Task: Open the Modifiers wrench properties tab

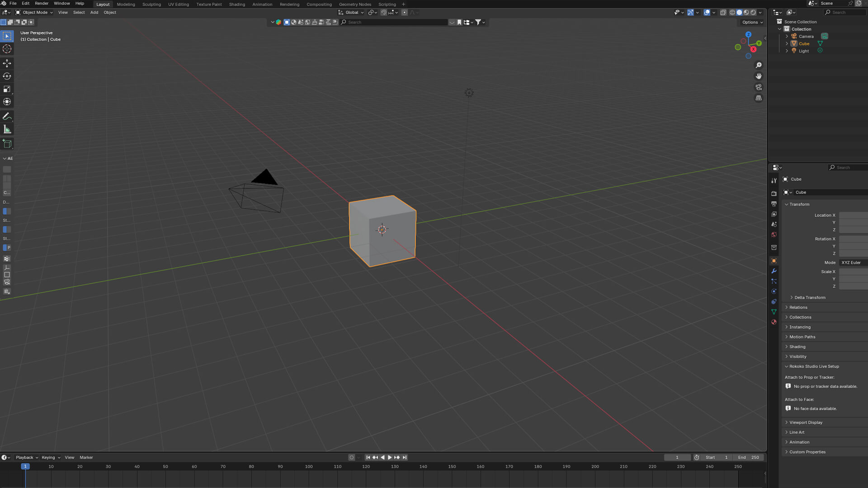Action: [x=774, y=271]
